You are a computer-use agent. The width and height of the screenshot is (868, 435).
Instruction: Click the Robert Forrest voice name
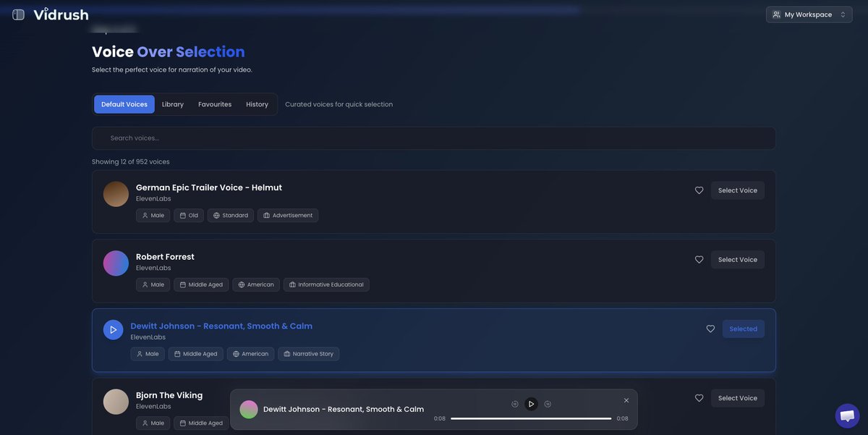[165, 257]
